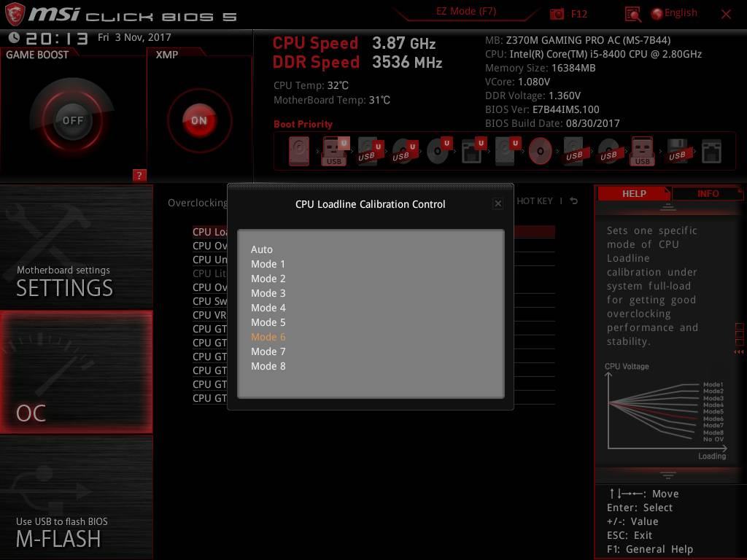Viewport: 747px width, 560px height.
Task: Select the first hard disk boot device icon
Action: (x=299, y=151)
